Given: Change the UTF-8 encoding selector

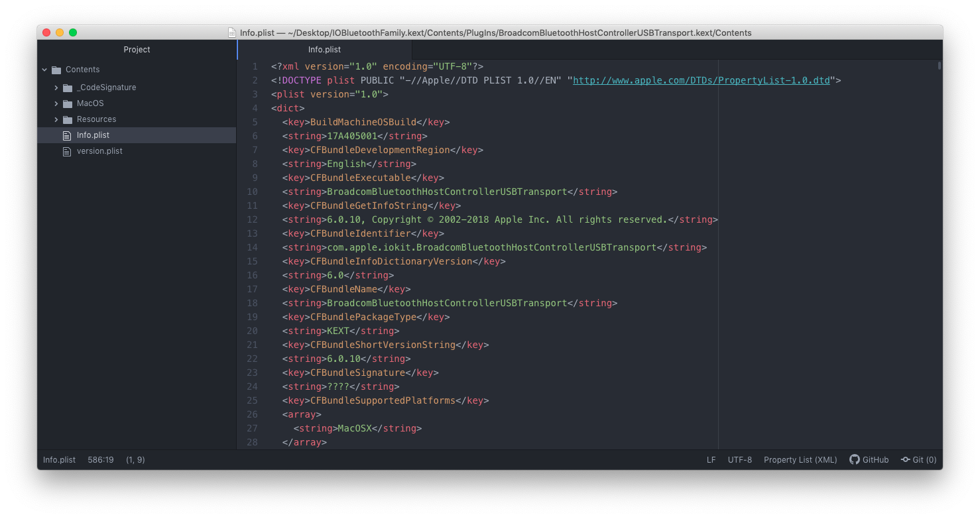Looking at the screenshot, I should click(x=740, y=459).
